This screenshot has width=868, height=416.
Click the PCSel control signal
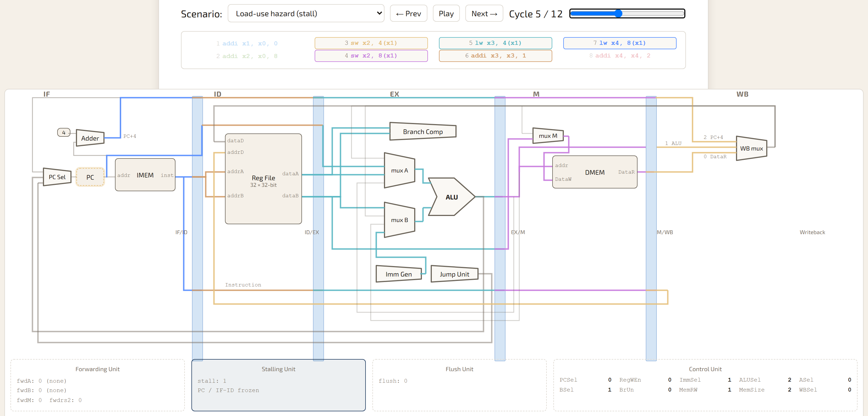pyautogui.click(x=585, y=380)
